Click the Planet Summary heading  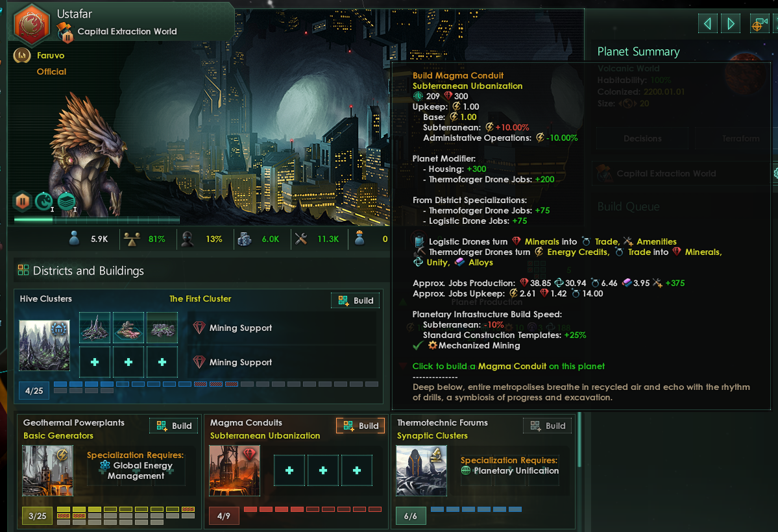[638, 52]
